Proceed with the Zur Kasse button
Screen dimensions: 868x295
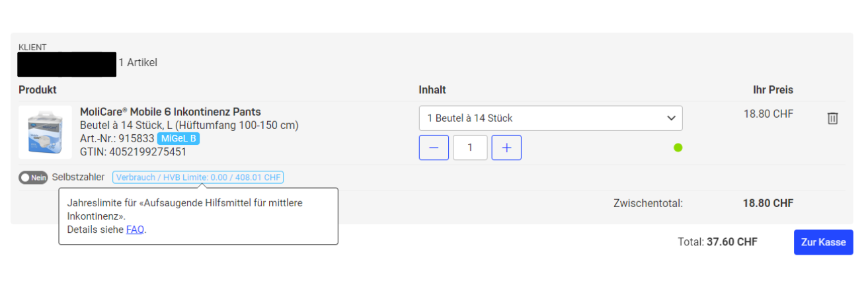(x=824, y=242)
